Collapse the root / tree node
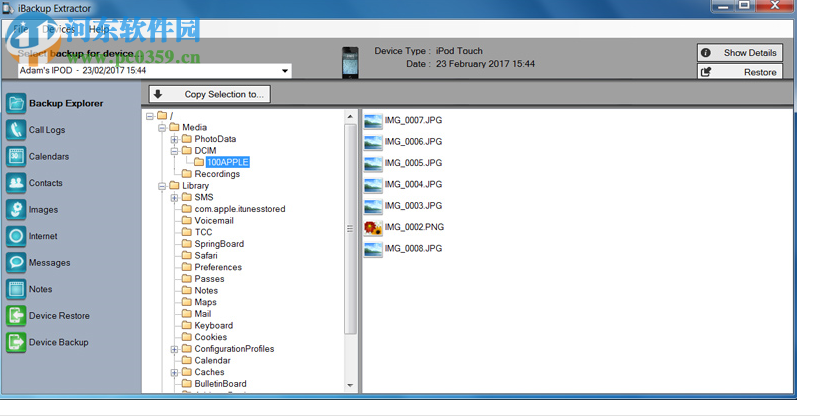 [150, 116]
